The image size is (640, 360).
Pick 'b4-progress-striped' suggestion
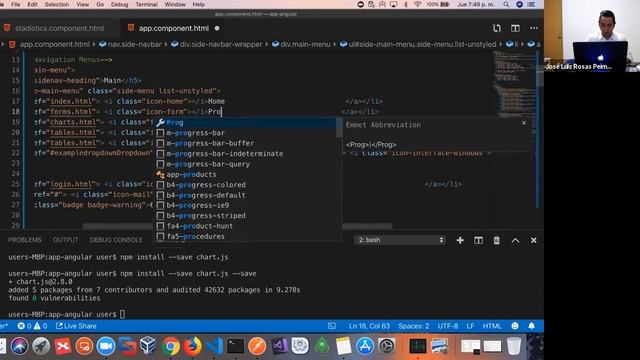(x=245, y=216)
